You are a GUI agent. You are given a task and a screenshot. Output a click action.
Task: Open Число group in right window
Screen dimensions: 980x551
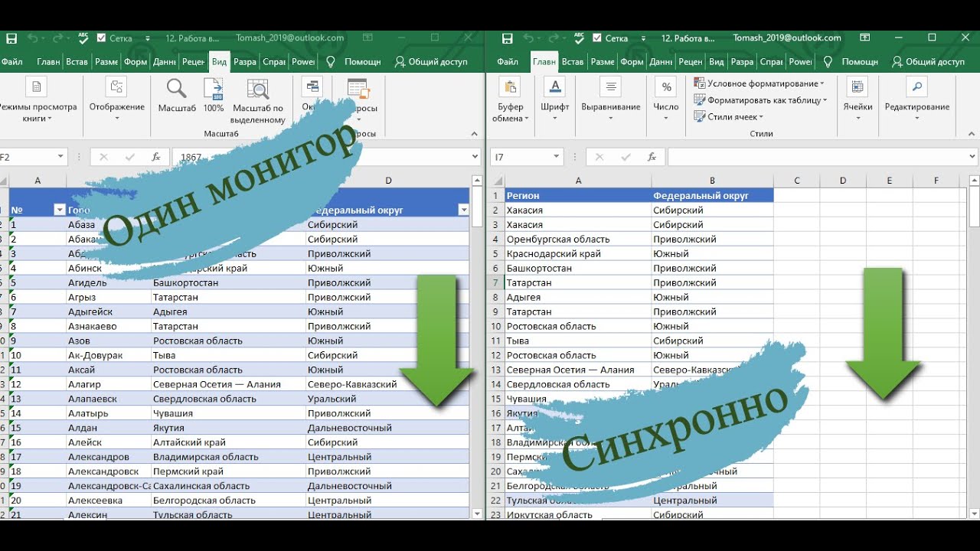pyautogui.click(x=666, y=99)
